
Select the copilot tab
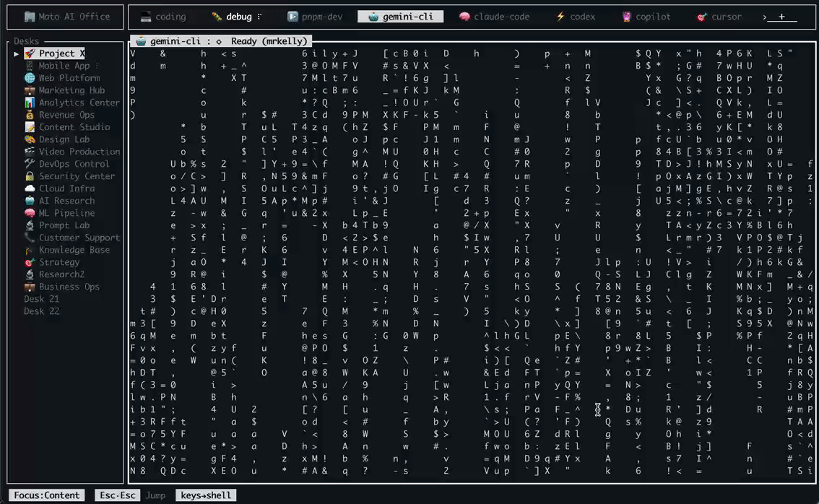645,16
